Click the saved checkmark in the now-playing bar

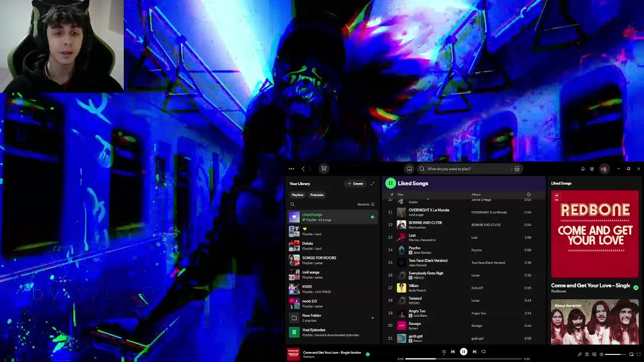(367, 354)
